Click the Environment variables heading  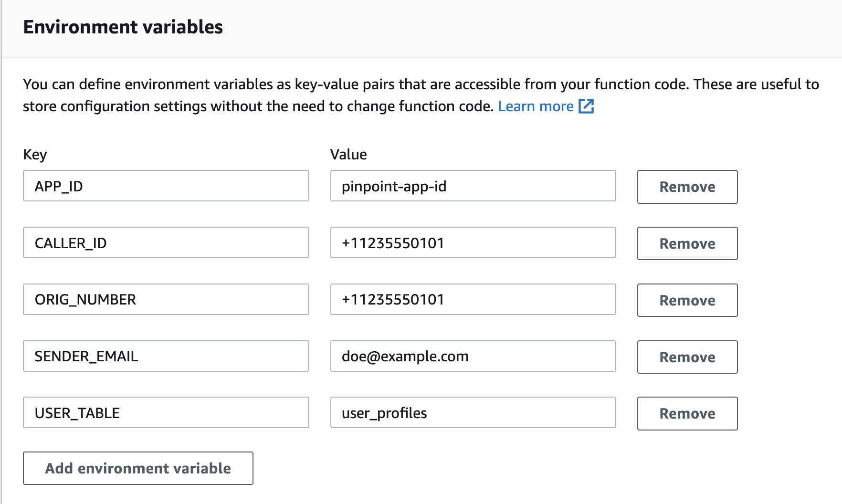pyautogui.click(x=123, y=27)
